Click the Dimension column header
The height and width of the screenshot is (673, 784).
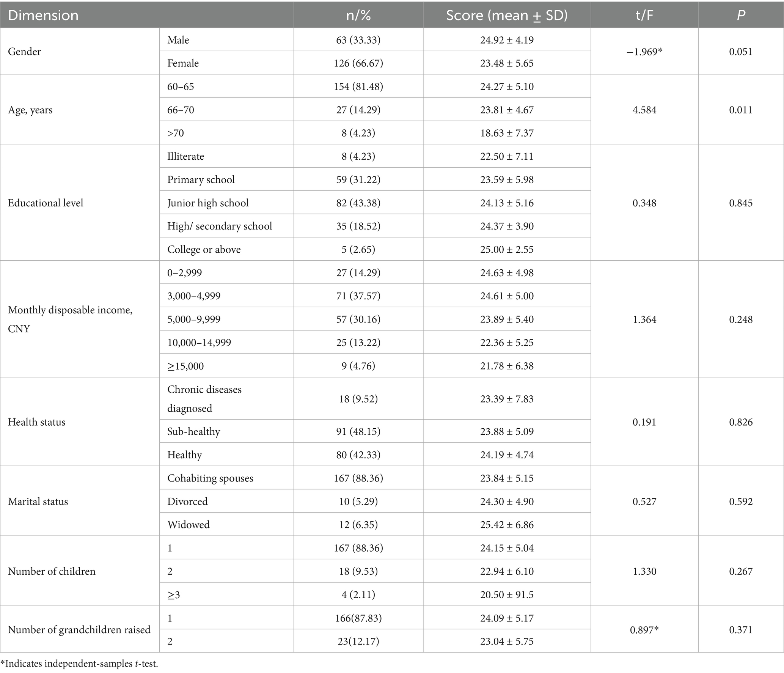43,16
